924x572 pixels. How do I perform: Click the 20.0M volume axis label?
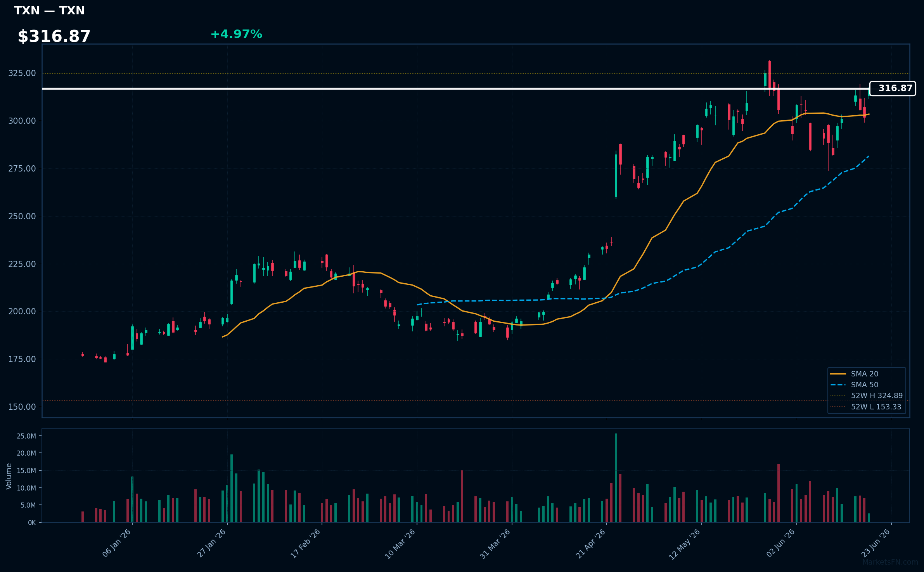pos(26,453)
